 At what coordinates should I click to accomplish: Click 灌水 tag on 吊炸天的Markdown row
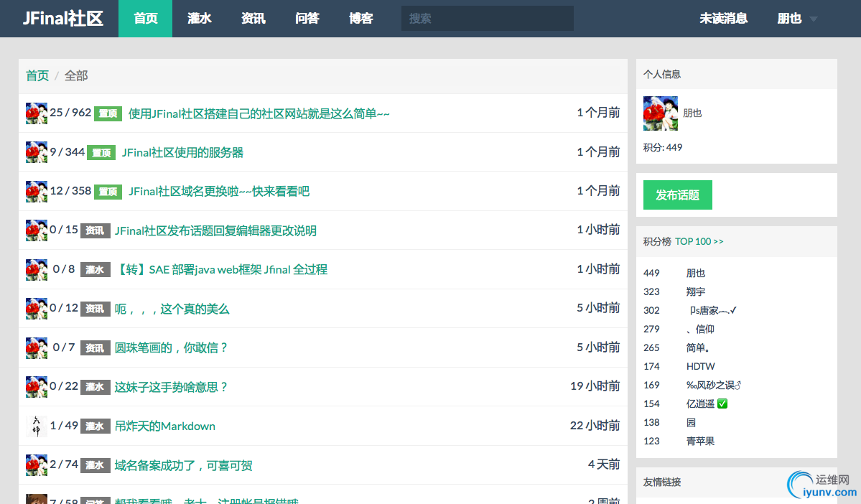(x=96, y=426)
